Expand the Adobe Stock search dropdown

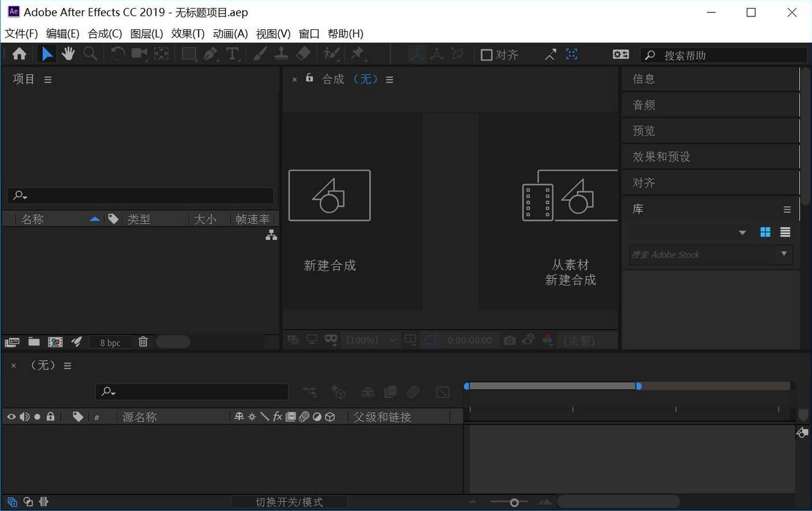[784, 254]
